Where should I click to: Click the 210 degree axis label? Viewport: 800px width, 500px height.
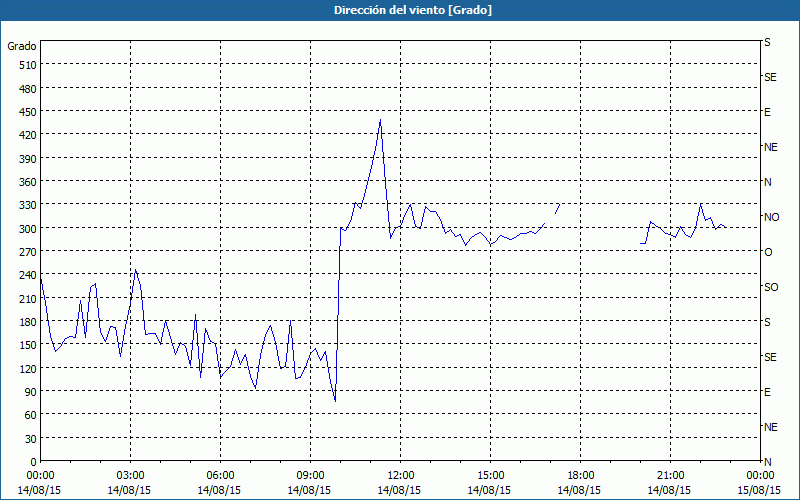pyautogui.click(x=28, y=298)
